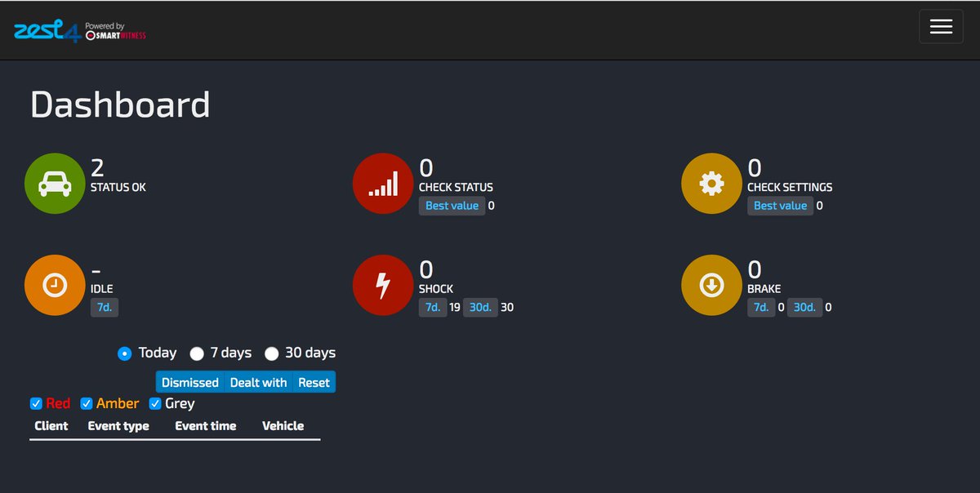Image resolution: width=980 pixels, height=493 pixels.
Task: Click the STATUS OK label
Action: tap(118, 187)
